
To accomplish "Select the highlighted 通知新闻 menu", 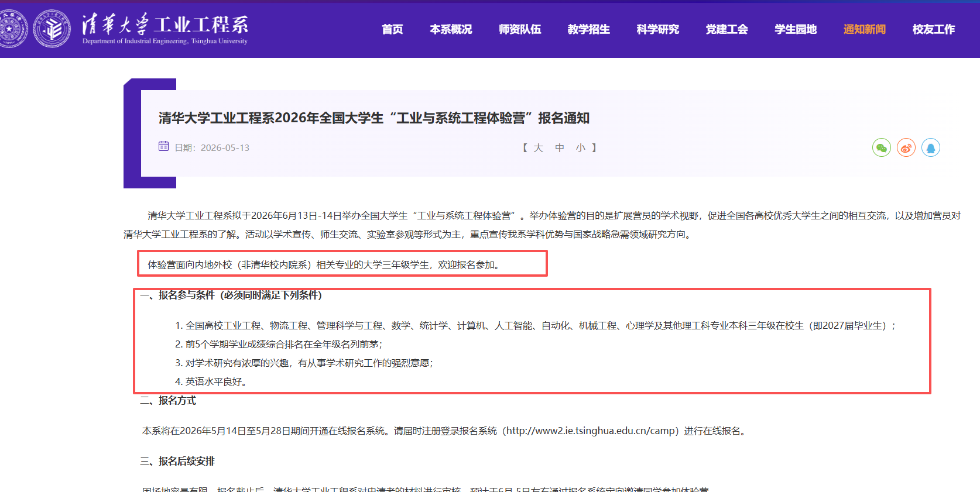I will tap(865, 29).
